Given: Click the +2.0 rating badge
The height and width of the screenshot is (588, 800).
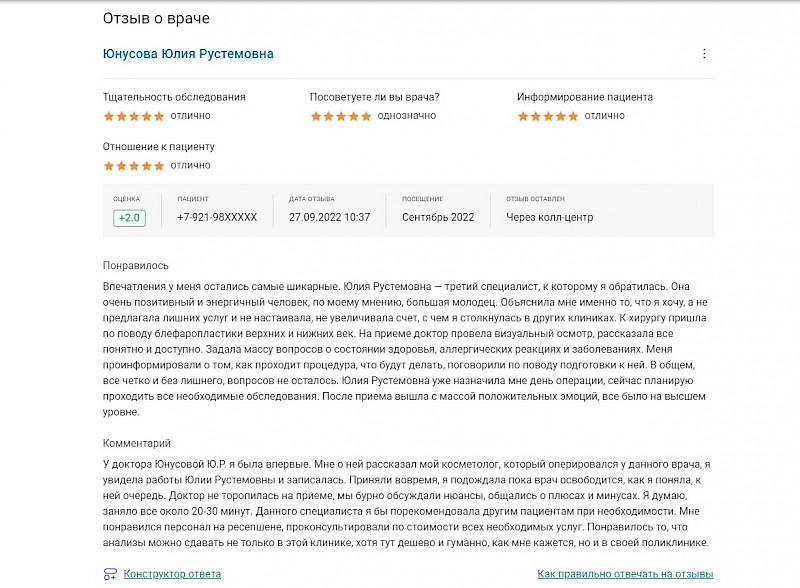Looking at the screenshot, I should (129, 218).
